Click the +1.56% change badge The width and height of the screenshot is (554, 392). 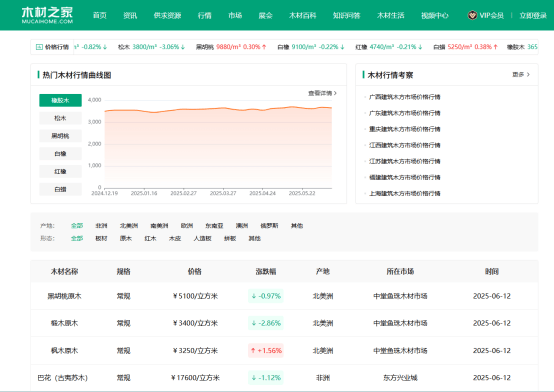click(266, 351)
